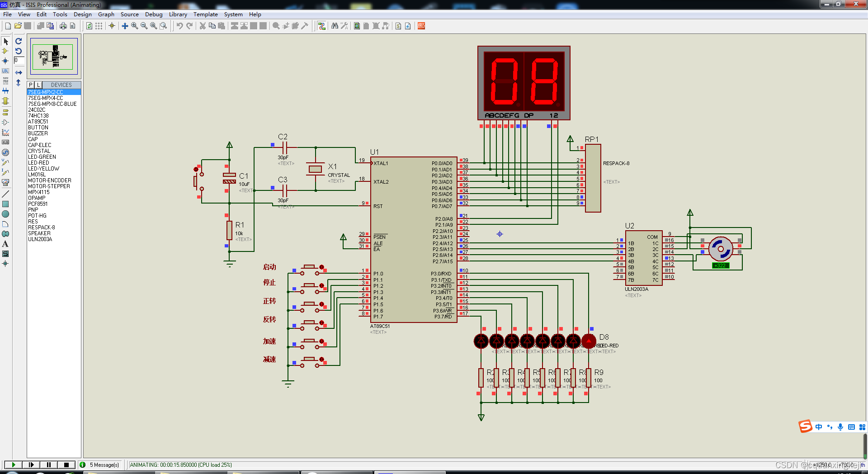This screenshot has width=868, height=474.
Task: Click Rotate Clockwise icon
Action: click(x=19, y=41)
